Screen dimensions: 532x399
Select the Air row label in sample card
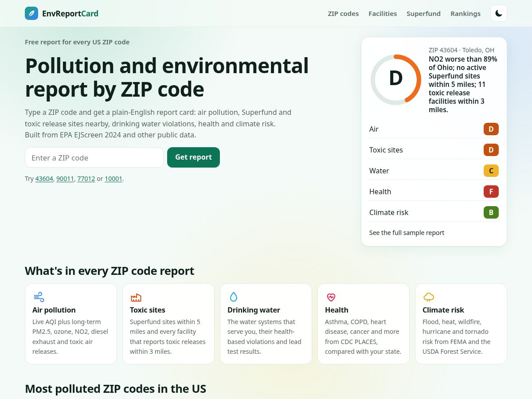click(374, 129)
